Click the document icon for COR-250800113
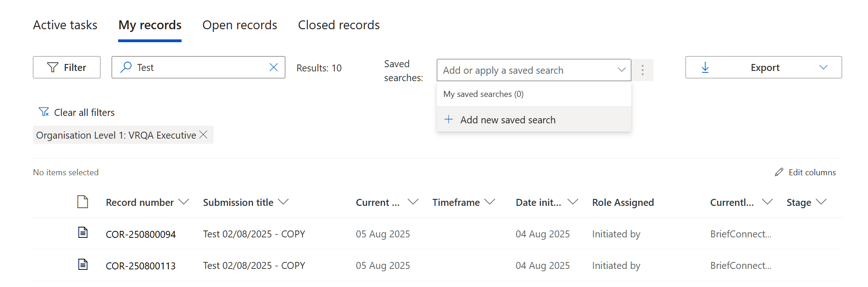 [83, 265]
